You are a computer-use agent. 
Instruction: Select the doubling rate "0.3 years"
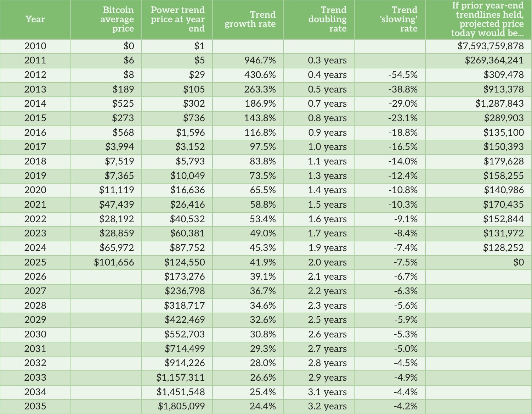(327, 60)
